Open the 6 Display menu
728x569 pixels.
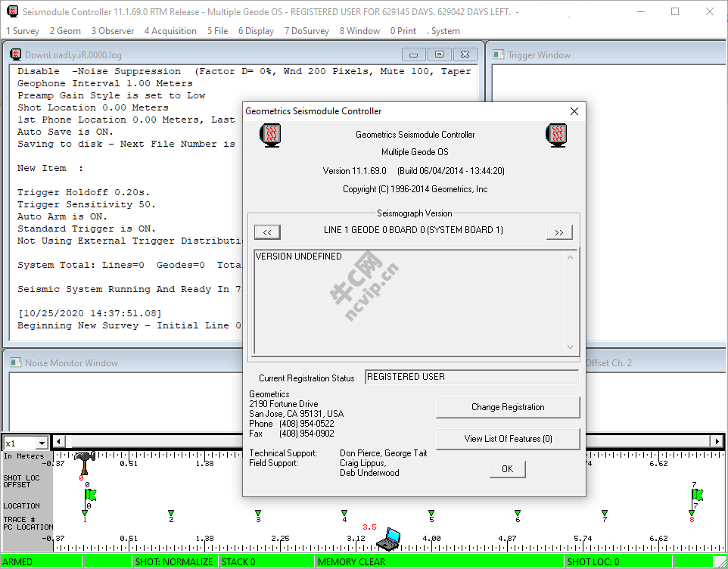pos(256,31)
